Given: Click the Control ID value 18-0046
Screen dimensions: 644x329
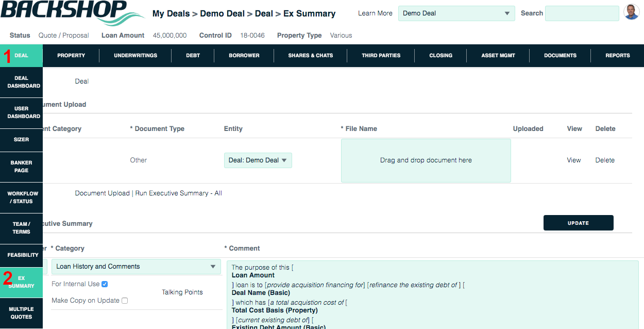Looking at the screenshot, I should (x=252, y=36).
